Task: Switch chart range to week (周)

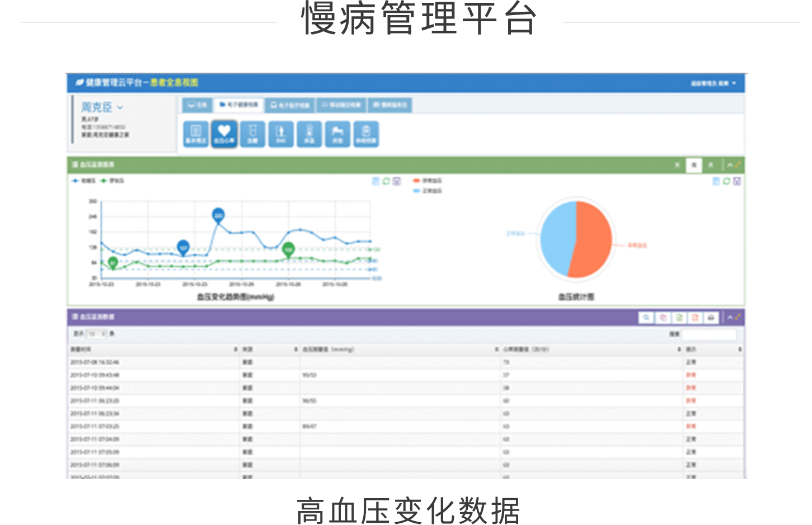Action: coord(694,165)
